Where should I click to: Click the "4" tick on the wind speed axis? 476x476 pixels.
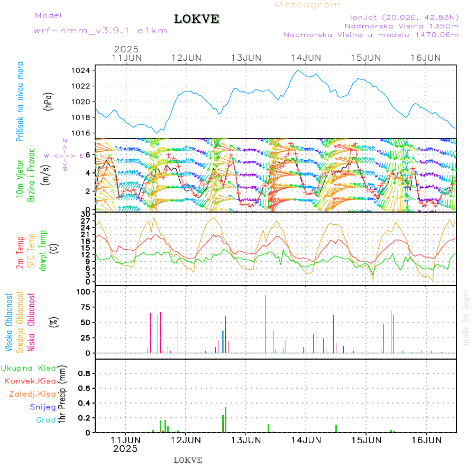pos(88,173)
